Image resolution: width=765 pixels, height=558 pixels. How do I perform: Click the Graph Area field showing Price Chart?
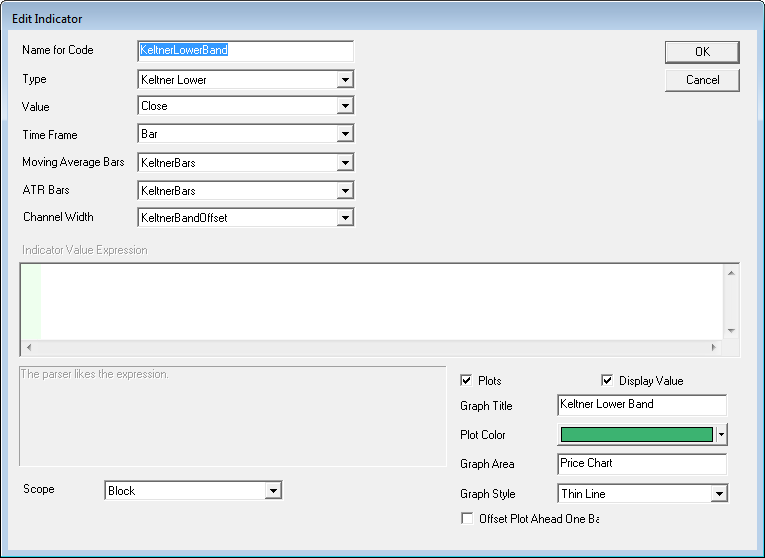[x=641, y=464]
